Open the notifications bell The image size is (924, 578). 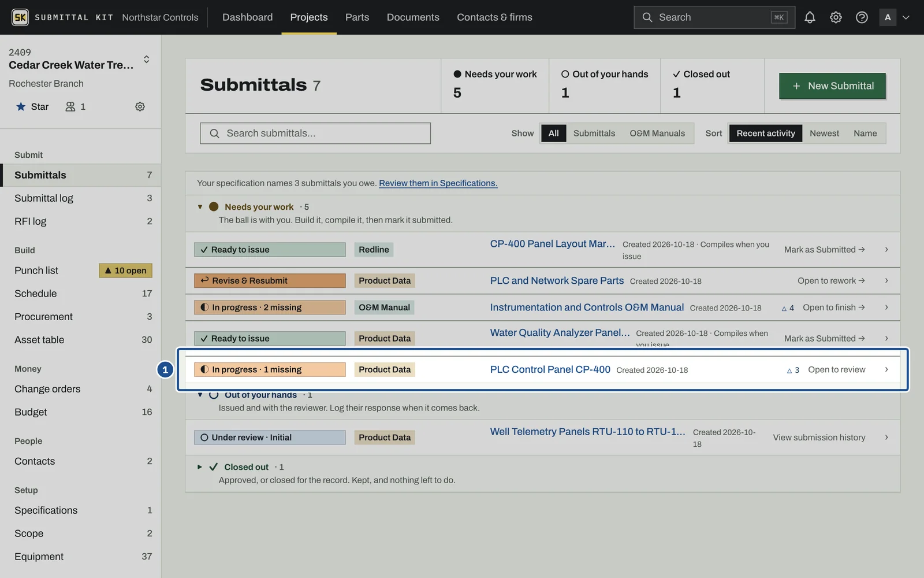point(810,17)
